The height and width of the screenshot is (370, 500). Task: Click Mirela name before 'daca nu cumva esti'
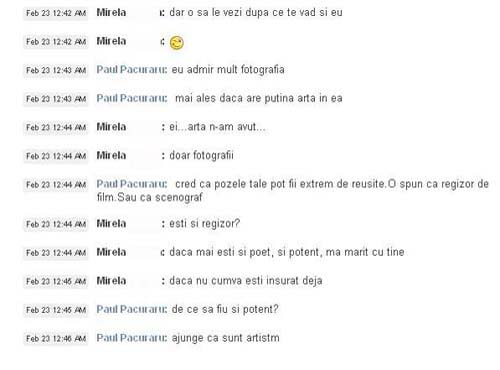pyautogui.click(x=111, y=281)
